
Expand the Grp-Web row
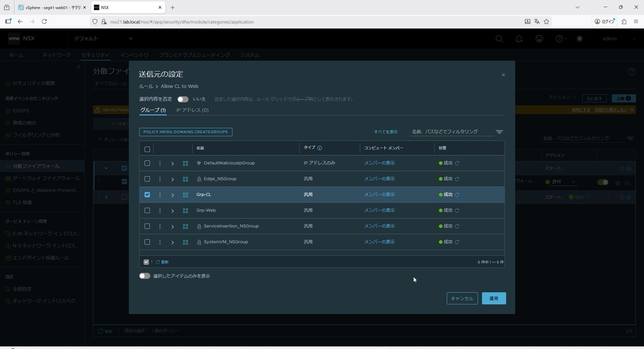point(173,210)
